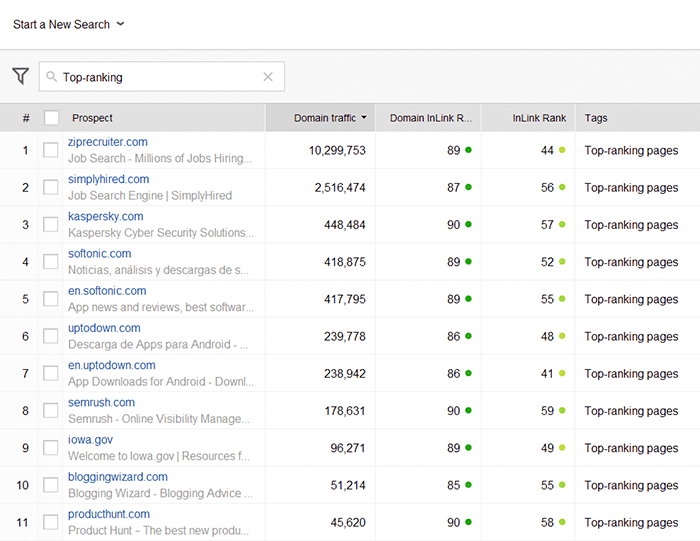Select domain traffic value 2,516,474

(x=340, y=187)
